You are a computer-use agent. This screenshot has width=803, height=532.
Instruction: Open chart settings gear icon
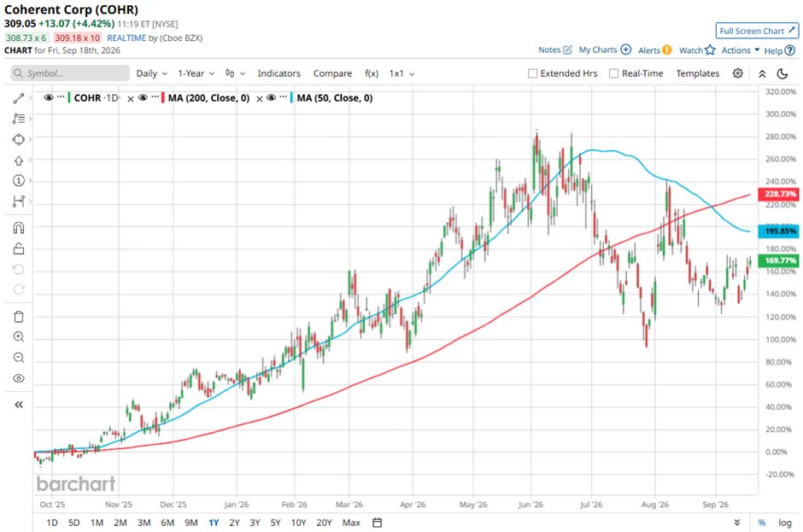(737, 73)
